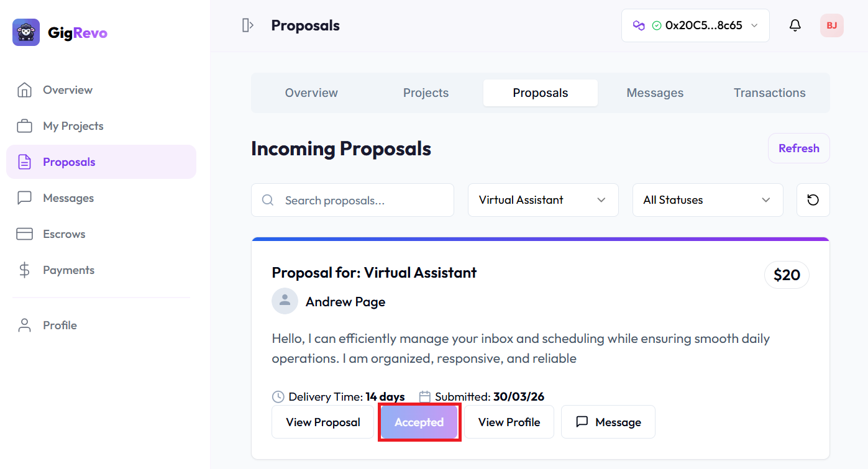Reset filters with the circular arrow icon
The height and width of the screenshot is (469, 868).
[x=813, y=199]
